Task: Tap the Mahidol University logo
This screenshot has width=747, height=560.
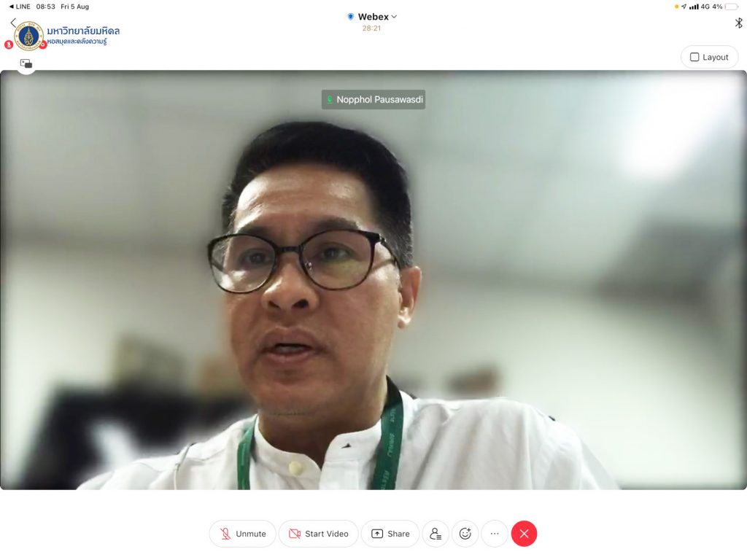Action: coord(29,36)
